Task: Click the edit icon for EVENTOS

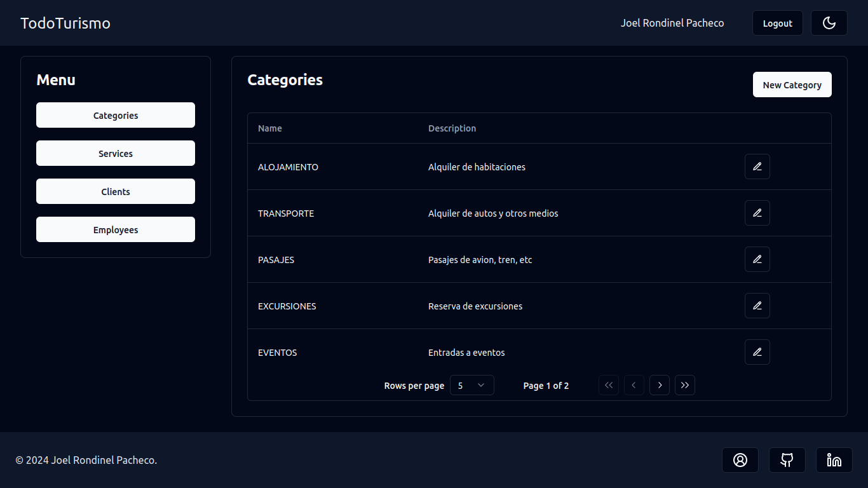Action: coord(757,352)
